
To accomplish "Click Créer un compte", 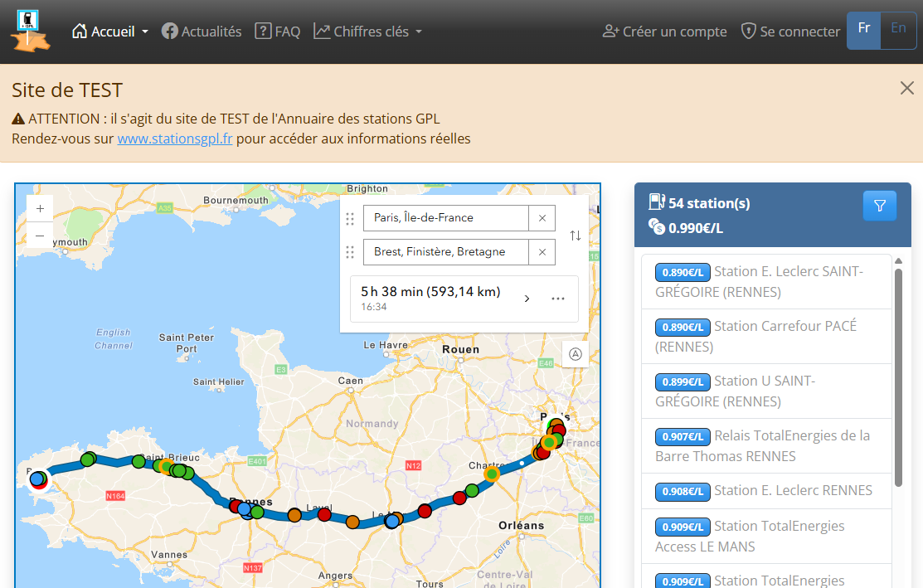I will [665, 32].
